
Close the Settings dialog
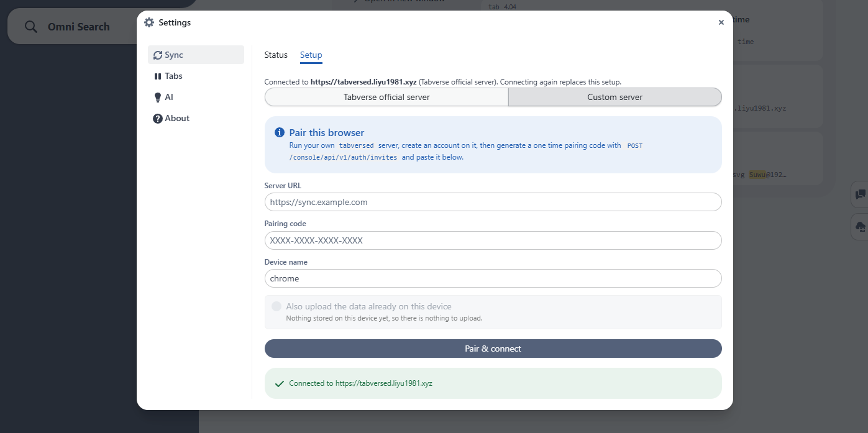(721, 22)
